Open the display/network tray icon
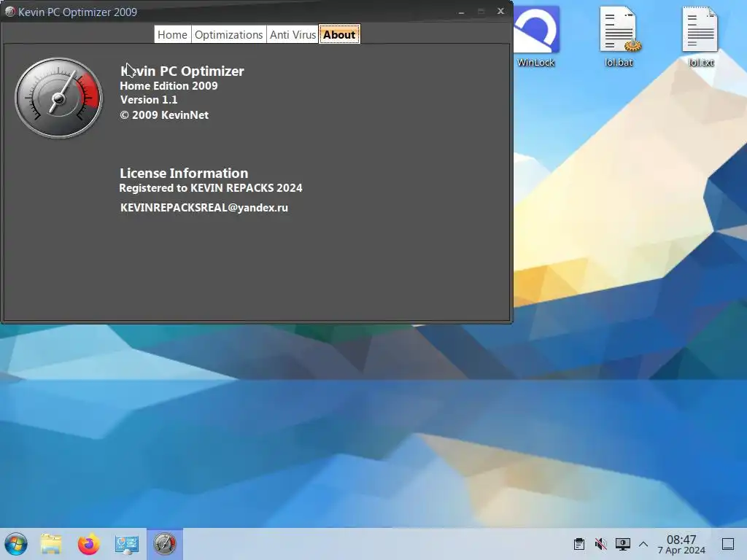 click(623, 544)
